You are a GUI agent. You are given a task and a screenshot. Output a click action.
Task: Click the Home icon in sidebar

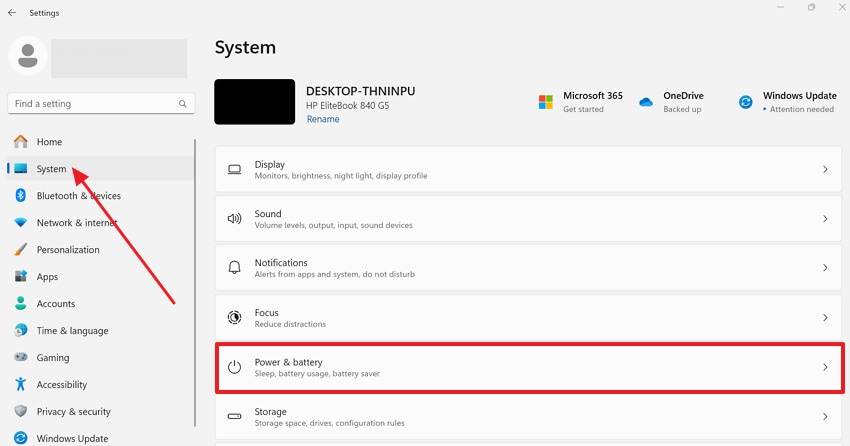click(21, 141)
